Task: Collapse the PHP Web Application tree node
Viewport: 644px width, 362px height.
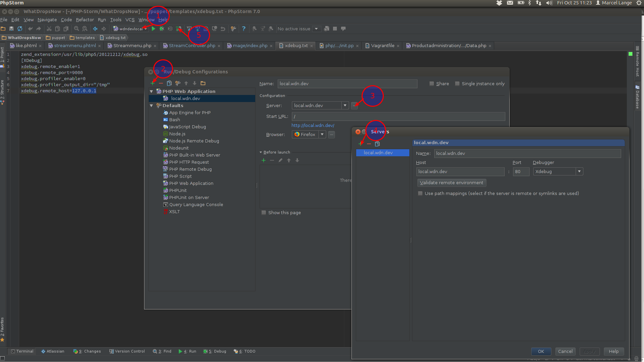Action: click(x=151, y=91)
